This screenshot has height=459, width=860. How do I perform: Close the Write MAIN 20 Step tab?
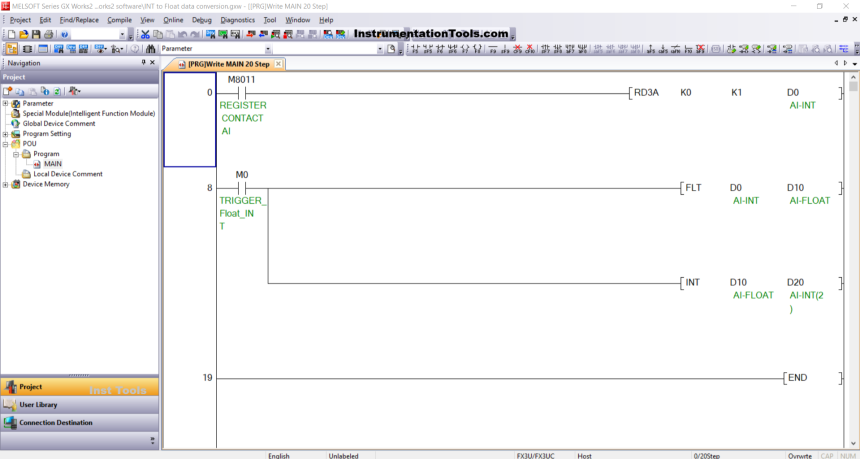click(x=279, y=64)
